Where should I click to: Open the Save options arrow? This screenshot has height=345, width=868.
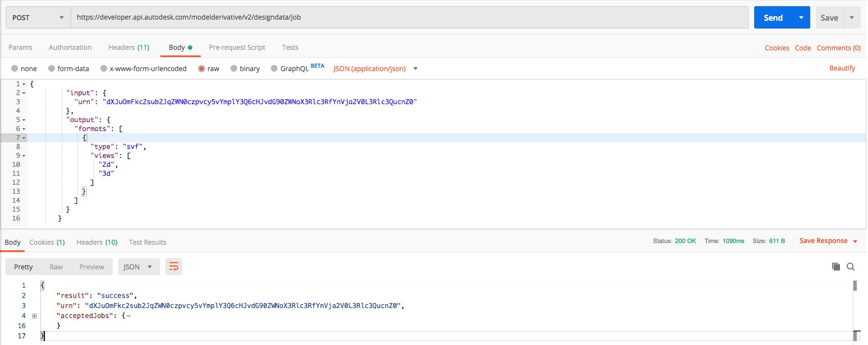coord(851,17)
